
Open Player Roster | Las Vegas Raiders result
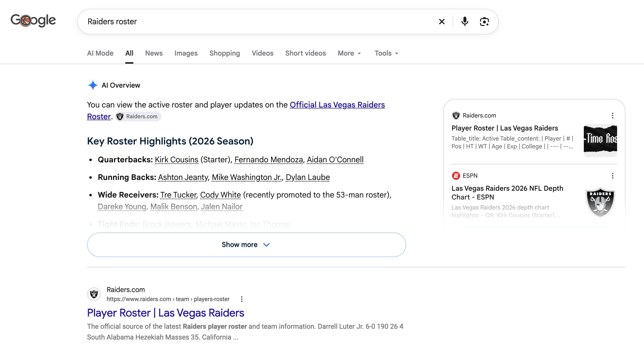pos(165,313)
